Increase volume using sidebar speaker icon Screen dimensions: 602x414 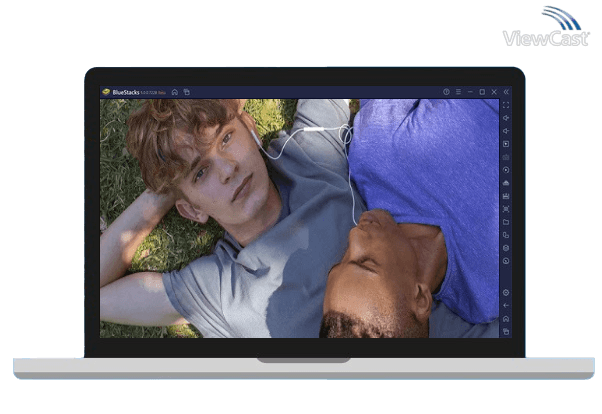pyautogui.click(x=506, y=118)
